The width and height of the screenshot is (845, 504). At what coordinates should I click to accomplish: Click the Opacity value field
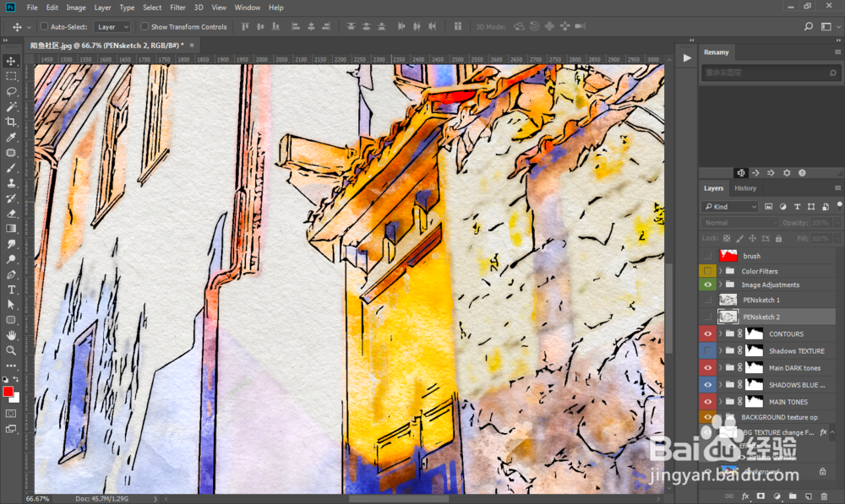tap(820, 223)
